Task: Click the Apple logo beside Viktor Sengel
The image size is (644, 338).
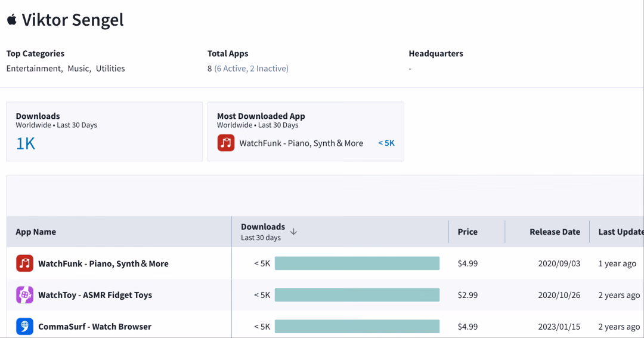Action: pyautogui.click(x=12, y=19)
